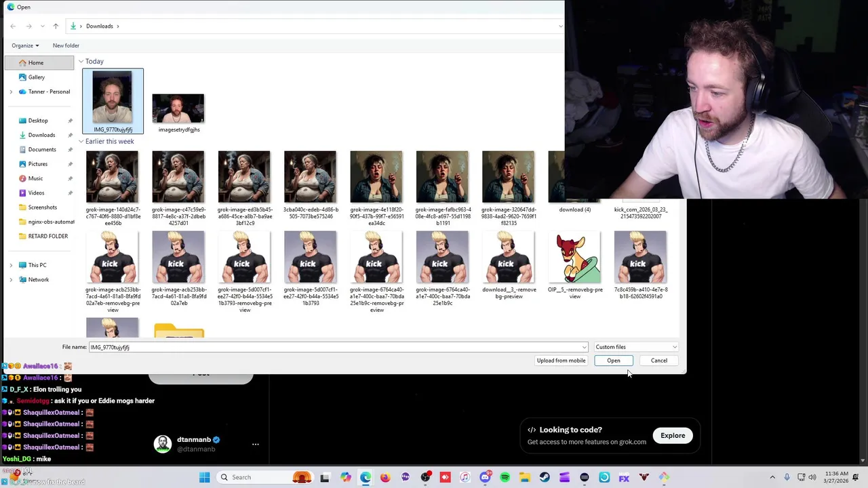Screen dimensions: 868x488
Task: Click the New folder button
Action: click(66, 45)
